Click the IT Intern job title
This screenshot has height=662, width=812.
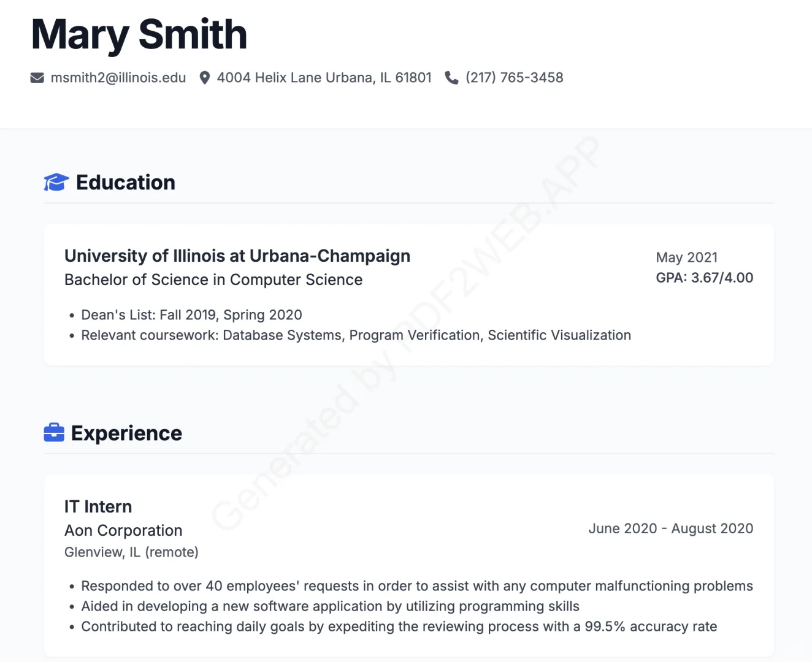[98, 506]
